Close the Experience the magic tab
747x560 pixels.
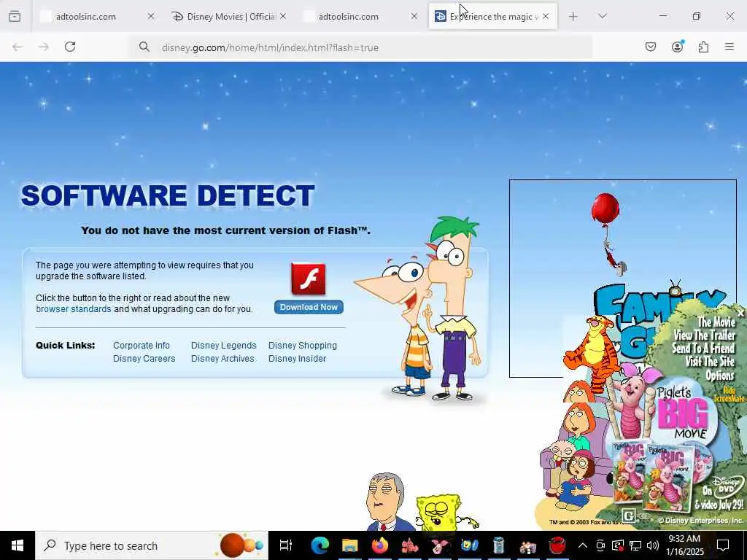546,16
